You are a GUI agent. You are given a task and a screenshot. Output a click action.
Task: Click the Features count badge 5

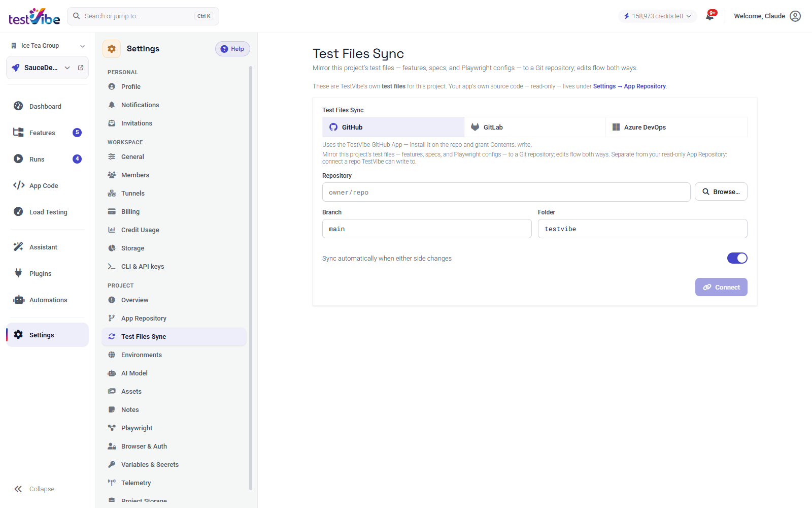[77, 133]
